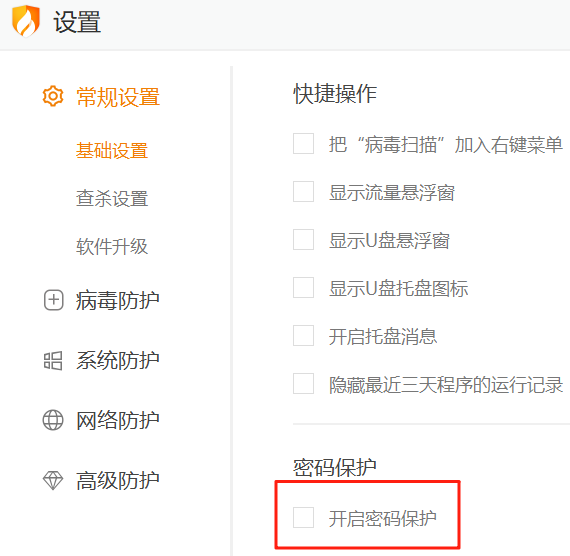This screenshot has height=556, width=570.
Task: Go to 软件升级 settings
Action: 112,246
